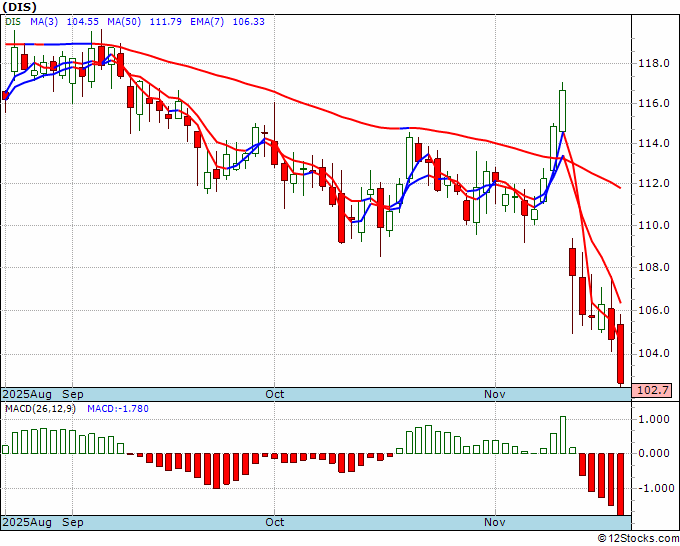
Task: Click the 118.0 price axis label
Action: point(654,64)
